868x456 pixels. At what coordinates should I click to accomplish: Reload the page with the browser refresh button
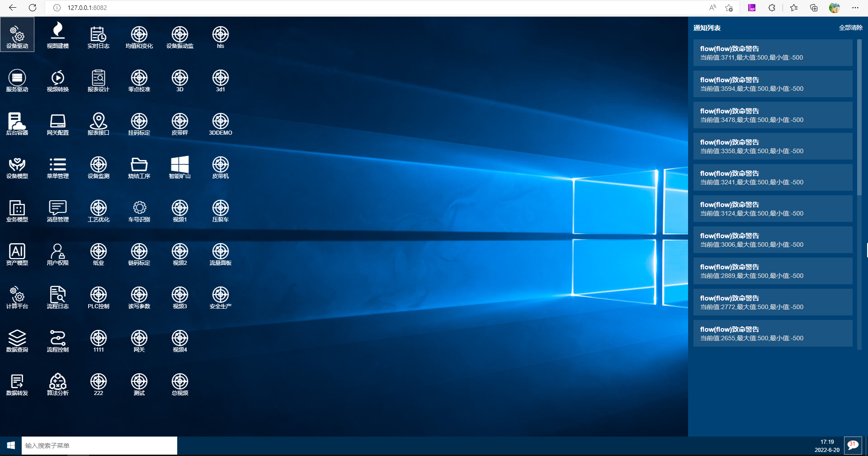[33, 8]
